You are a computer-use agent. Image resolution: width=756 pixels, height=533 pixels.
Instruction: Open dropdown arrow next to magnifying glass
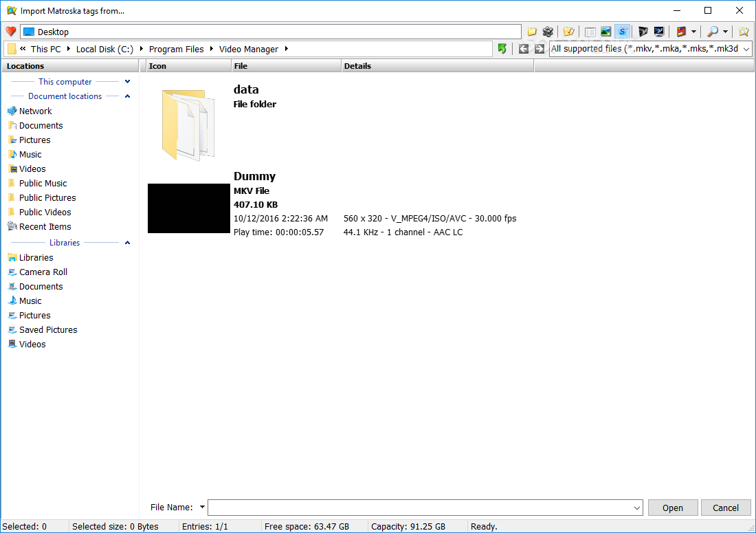click(x=725, y=32)
